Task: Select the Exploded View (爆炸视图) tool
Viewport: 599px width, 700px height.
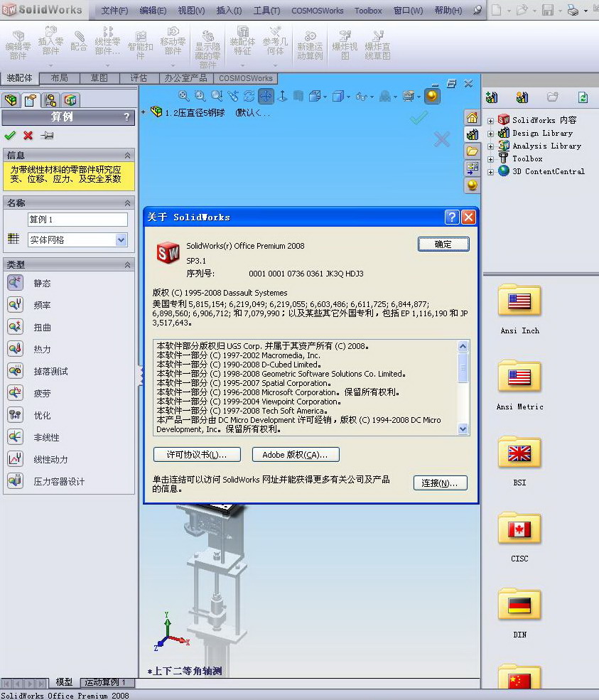Action: (x=345, y=45)
